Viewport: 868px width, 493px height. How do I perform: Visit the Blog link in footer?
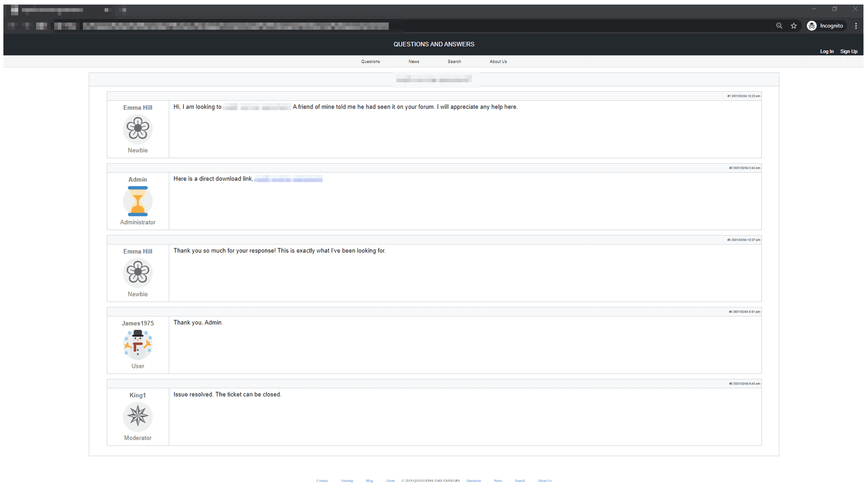369,480
